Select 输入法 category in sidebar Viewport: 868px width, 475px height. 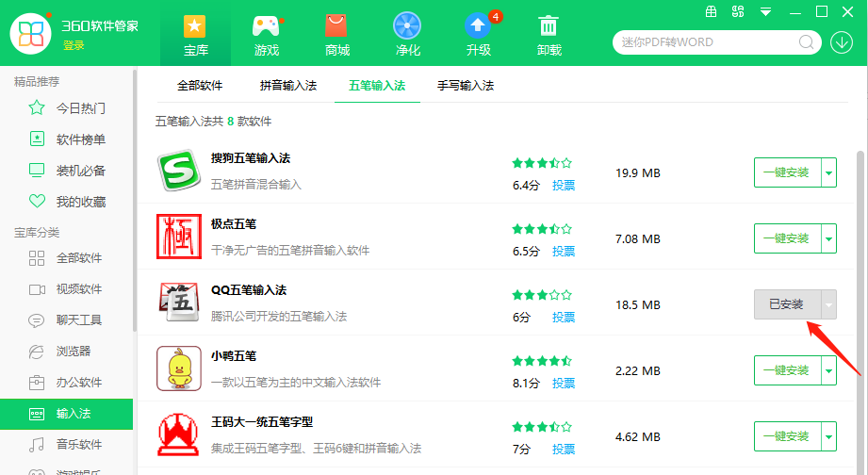point(66,414)
